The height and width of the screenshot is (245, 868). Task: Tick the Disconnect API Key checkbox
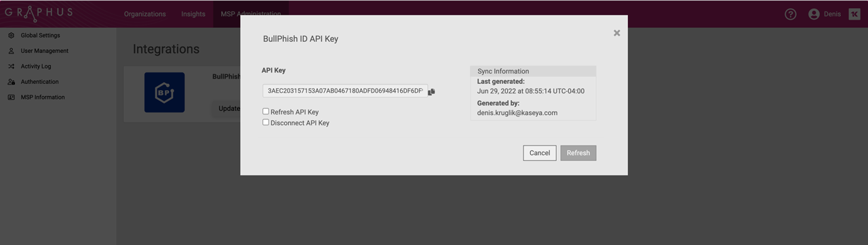tap(266, 122)
